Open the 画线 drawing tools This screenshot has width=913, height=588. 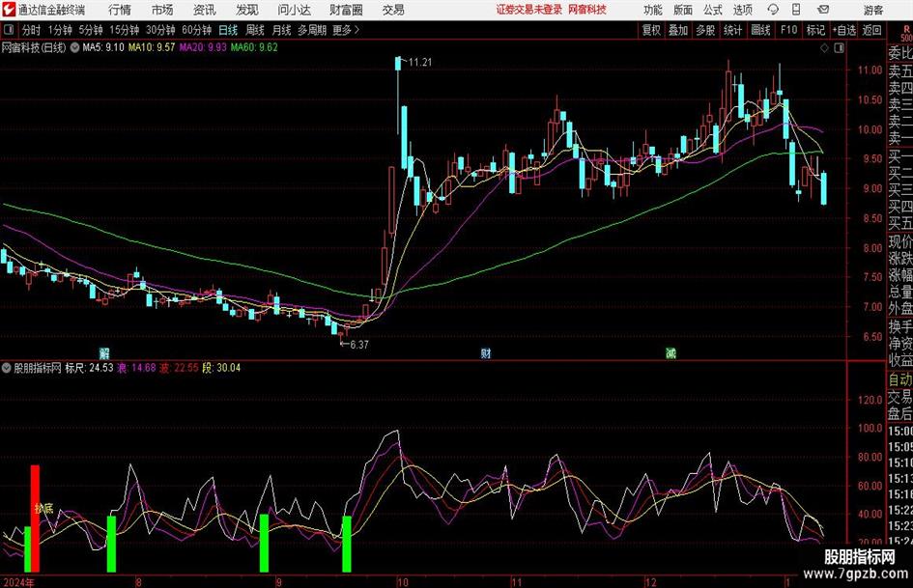coord(761,30)
